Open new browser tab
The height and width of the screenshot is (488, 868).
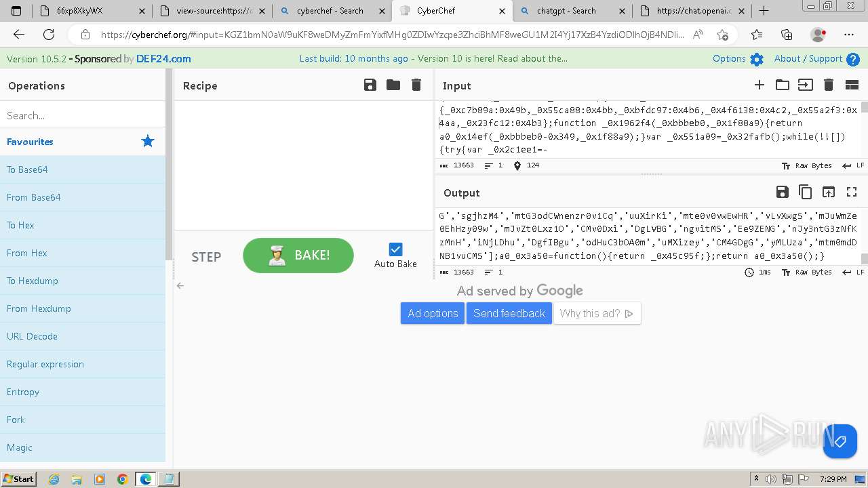coord(764,10)
